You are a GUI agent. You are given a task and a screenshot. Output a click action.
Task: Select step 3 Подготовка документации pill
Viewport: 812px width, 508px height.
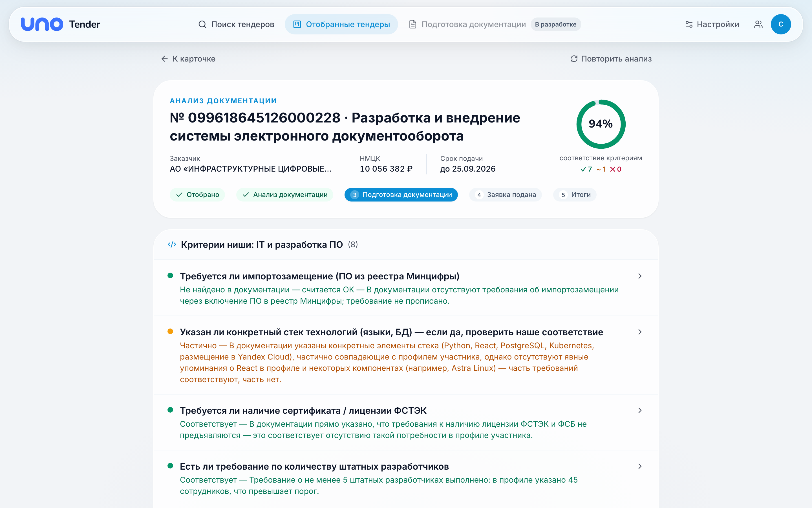point(401,195)
